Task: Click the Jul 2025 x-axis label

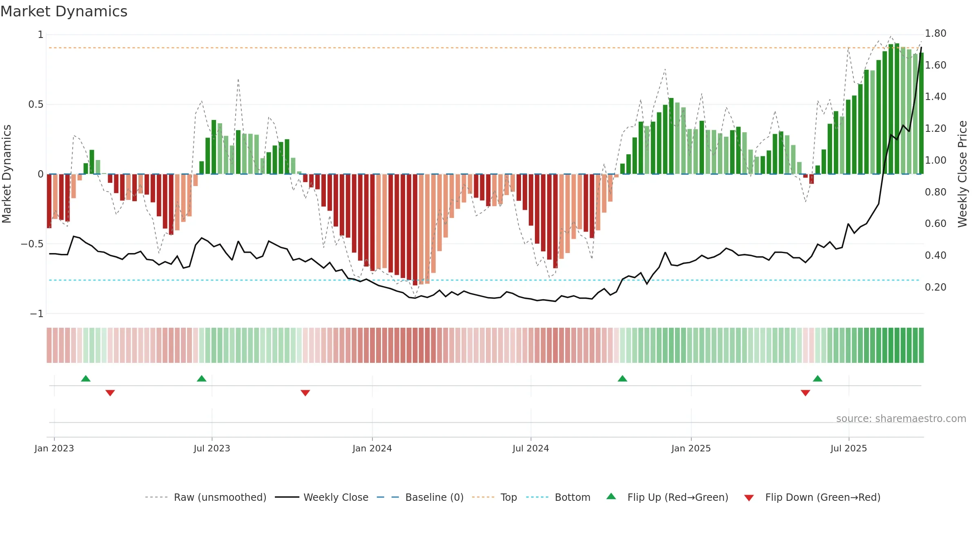Action: point(849,449)
